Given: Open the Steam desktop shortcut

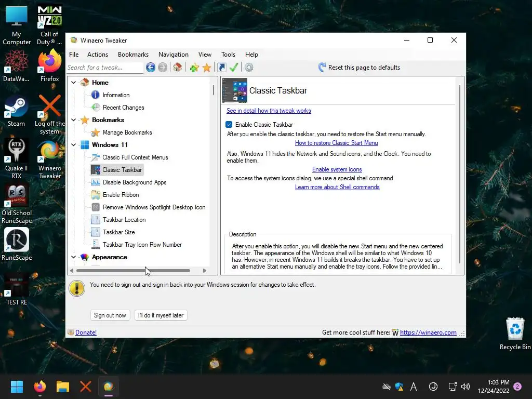Looking at the screenshot, I should click(16, 111).
